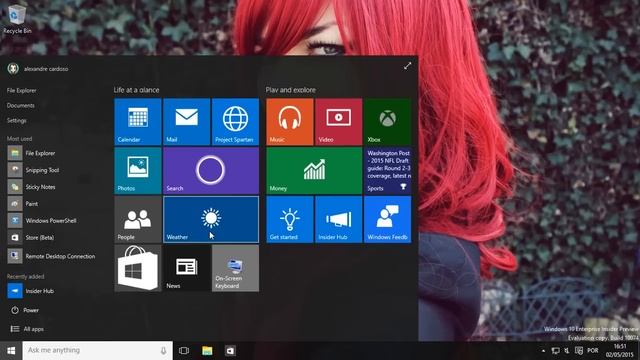Launch the On-Screen Keyboard tile

click(x=235, y=268)
